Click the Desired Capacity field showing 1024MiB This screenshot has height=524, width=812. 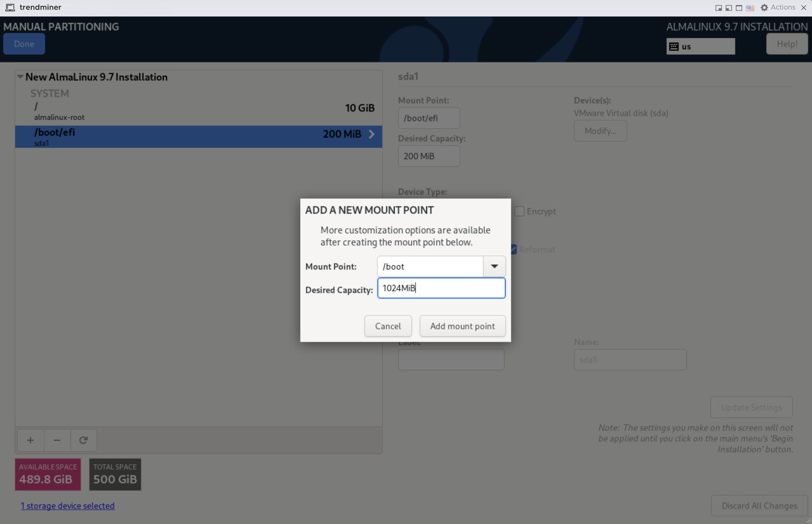(x=441, y=288)
